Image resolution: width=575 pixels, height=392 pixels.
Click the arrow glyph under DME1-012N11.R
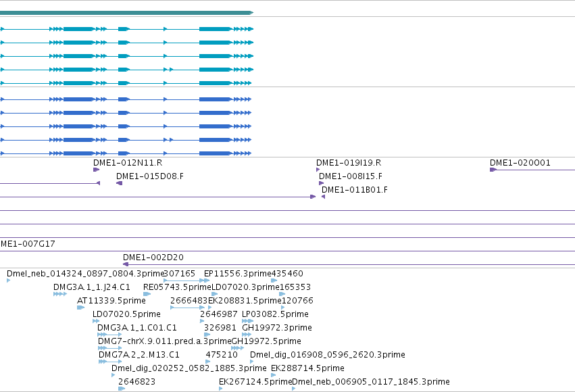pos(96,170)
